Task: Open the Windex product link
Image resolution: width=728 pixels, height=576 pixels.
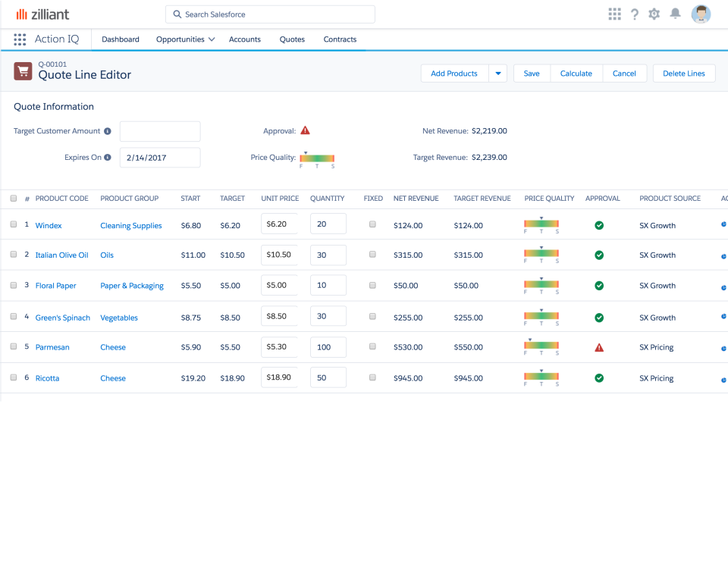Action: [49, 225]
